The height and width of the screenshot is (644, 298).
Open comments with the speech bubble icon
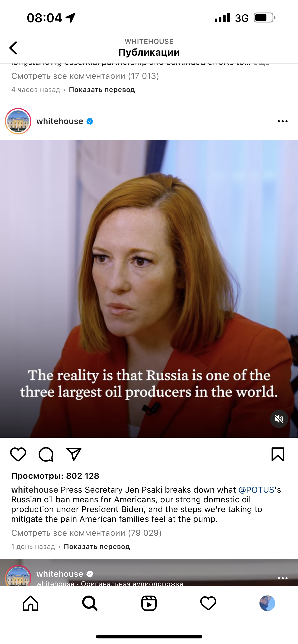pos(46,454)
